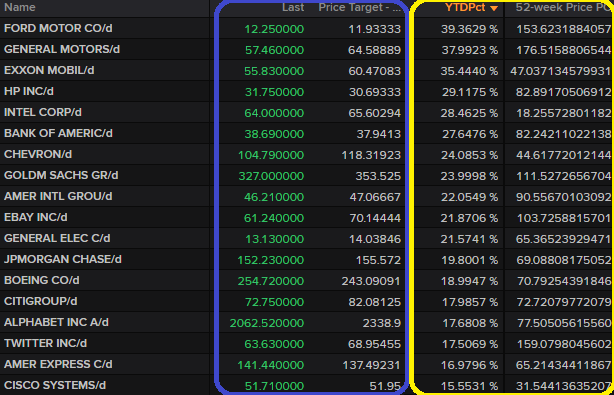
Task: Click HP Inc last price 31.750000
Action: pos(274,92)
